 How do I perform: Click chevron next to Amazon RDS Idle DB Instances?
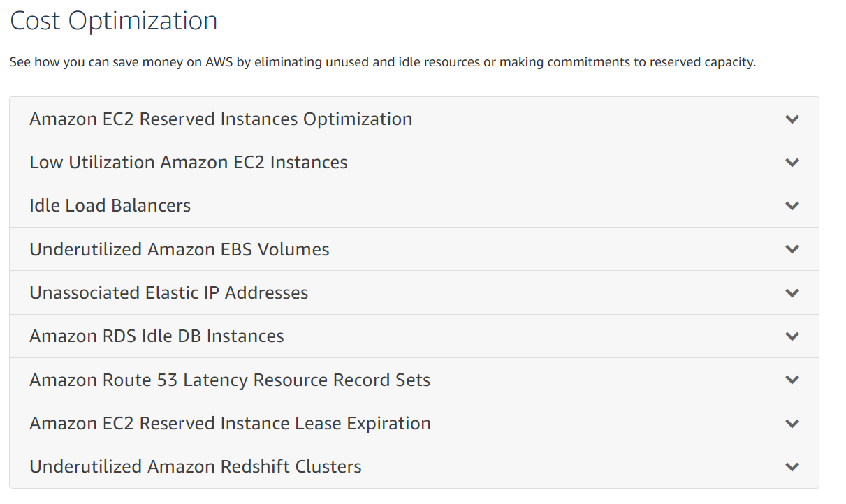[792, 336]
